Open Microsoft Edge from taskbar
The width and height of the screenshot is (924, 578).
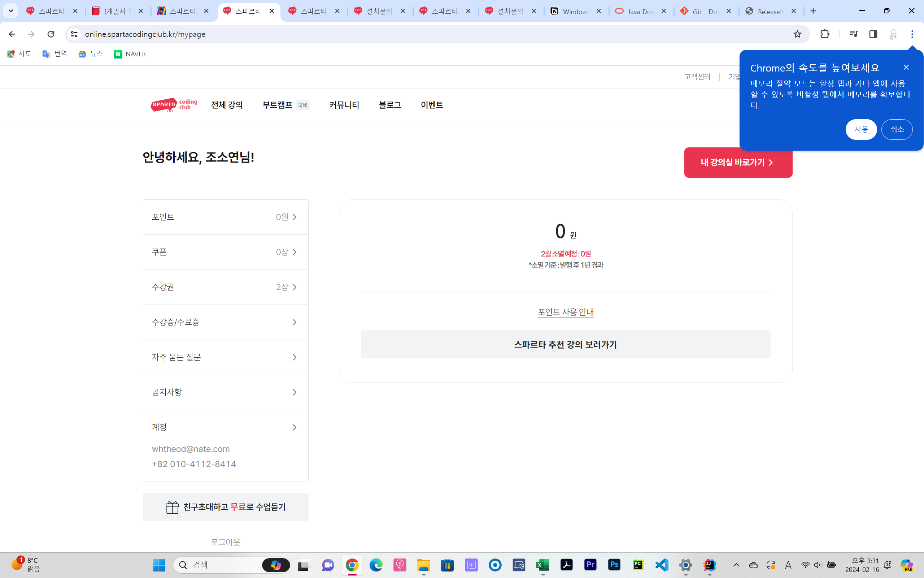pos(376,565)
